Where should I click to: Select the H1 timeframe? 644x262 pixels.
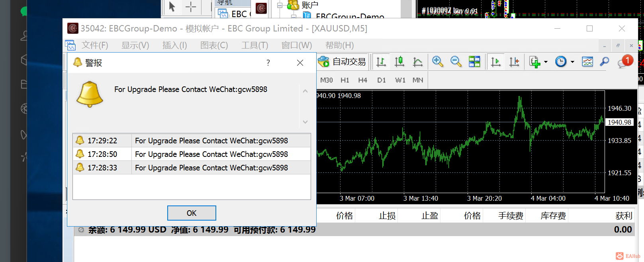(x=345, y=80)
